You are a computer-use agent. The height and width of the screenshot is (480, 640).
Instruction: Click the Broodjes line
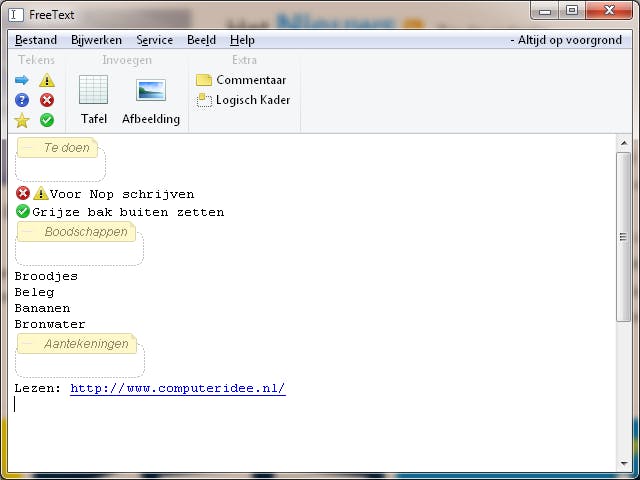point(46,276)
